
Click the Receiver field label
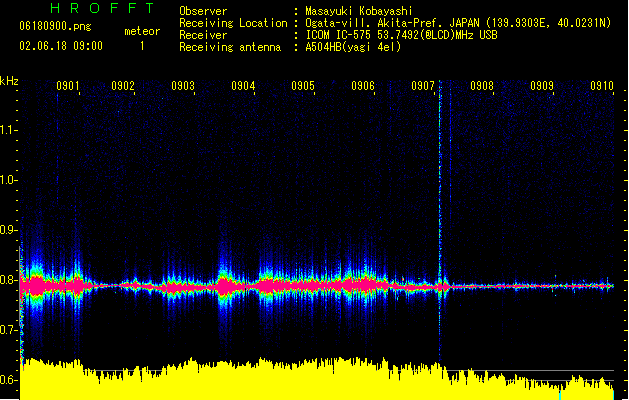coord(203,35)
